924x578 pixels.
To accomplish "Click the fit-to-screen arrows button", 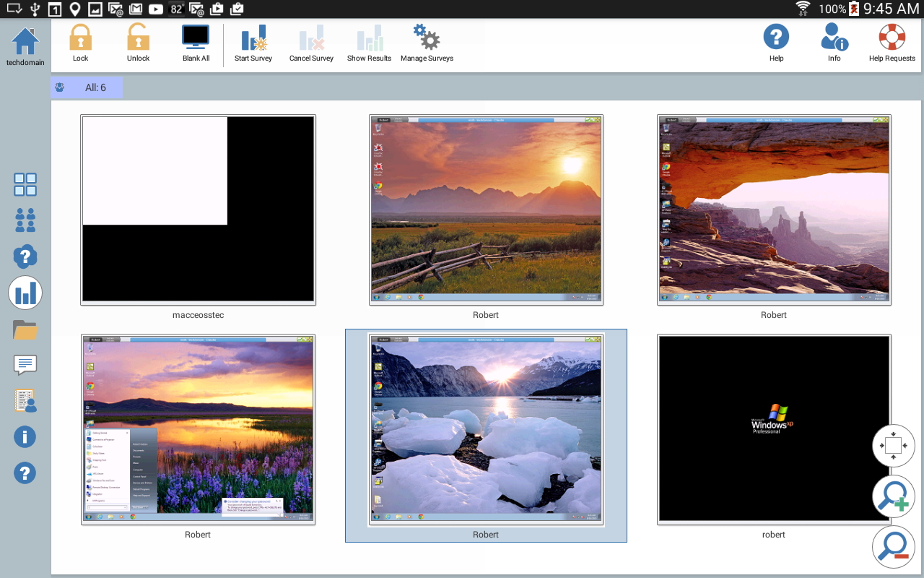I will [894, 447].
